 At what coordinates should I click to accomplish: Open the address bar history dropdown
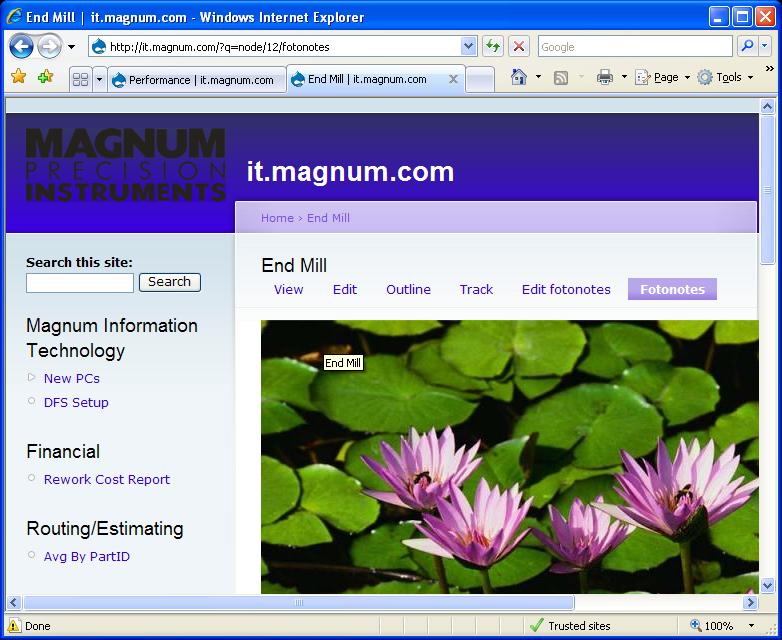(468, 47)
